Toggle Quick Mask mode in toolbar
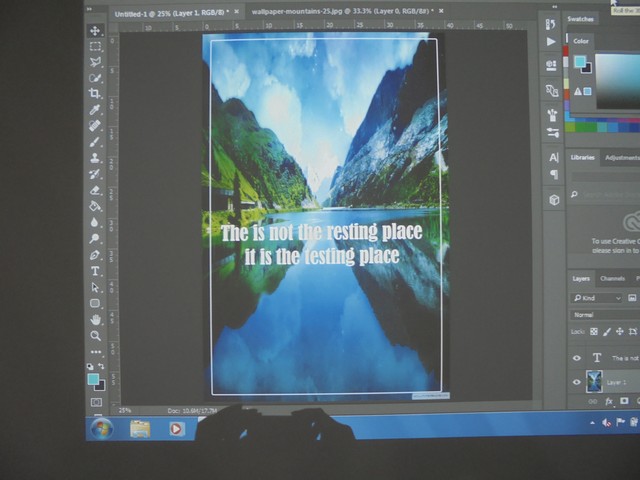The width and height of the screenshot is (640, 480). 96,402
